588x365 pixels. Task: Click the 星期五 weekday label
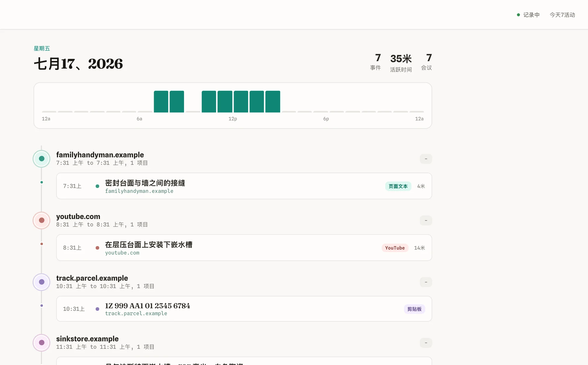coord(42,48)
